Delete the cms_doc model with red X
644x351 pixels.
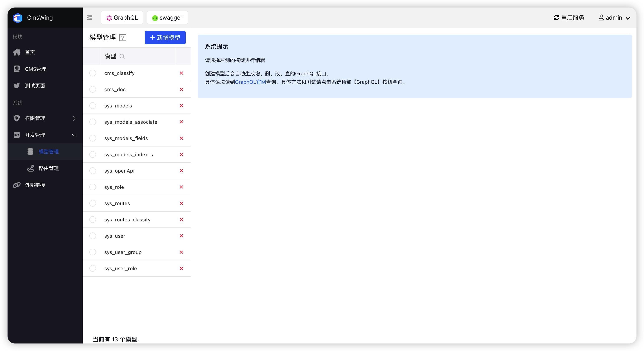pyautogui.click(x=182, y=89)
